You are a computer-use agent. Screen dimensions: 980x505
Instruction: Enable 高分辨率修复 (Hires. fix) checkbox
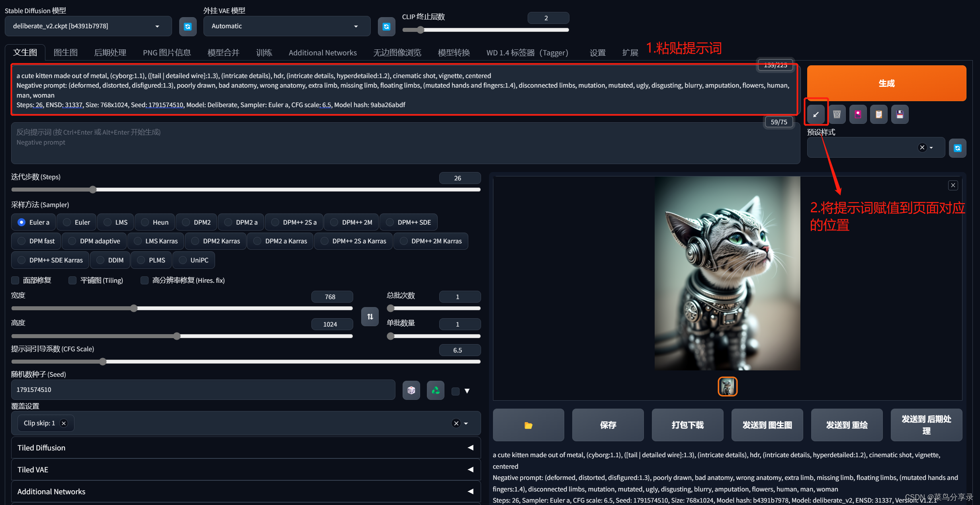145,280
